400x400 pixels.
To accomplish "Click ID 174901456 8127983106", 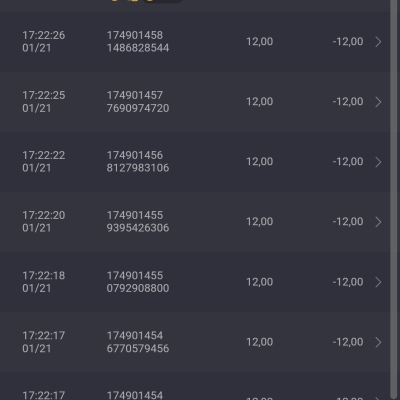I will [x=138, y=162].
